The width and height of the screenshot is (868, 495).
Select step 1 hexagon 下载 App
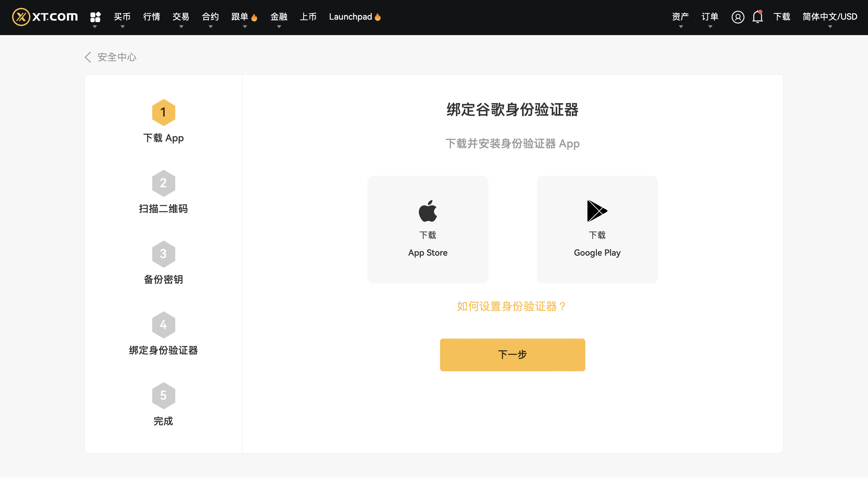click(163, 113)
